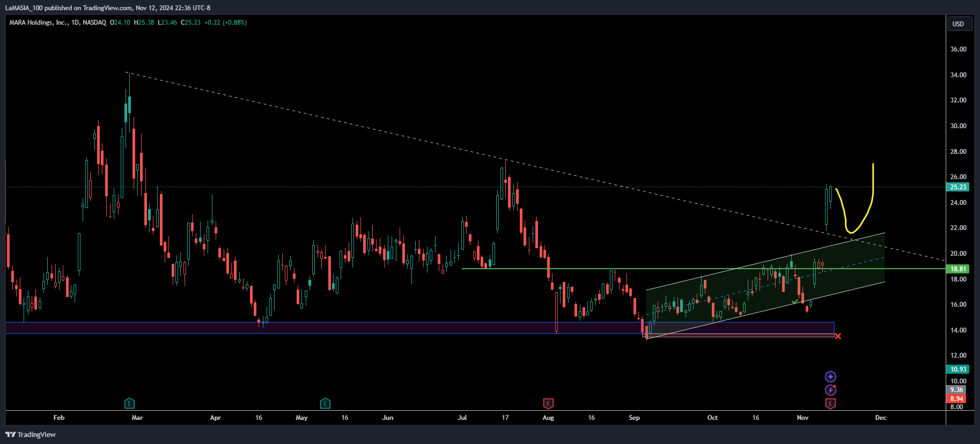Click the 34.00 price axis label

[958, 75]
